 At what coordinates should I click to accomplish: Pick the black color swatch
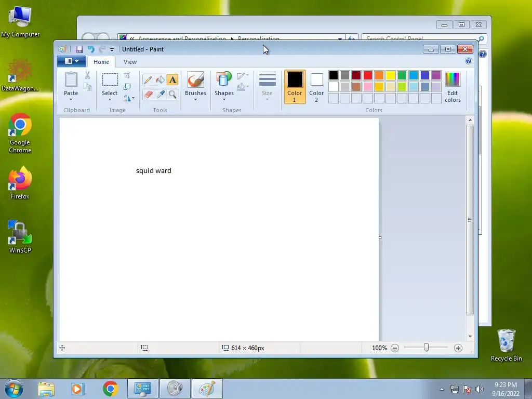[x=333, y=75]
